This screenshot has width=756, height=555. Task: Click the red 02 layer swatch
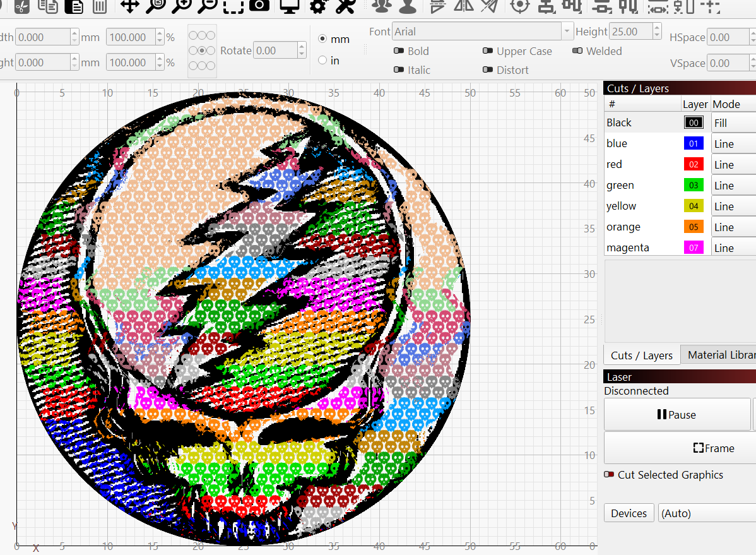coord(694,164)
